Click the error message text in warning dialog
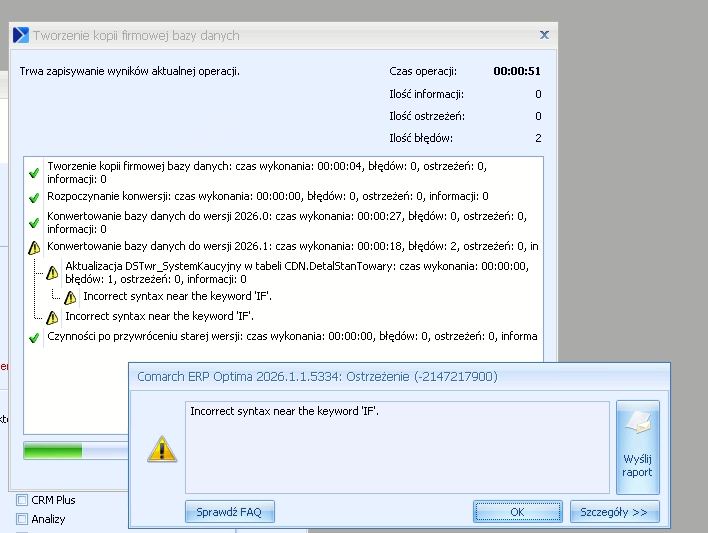The width and height of the screenshot is (708, 533). (284, 411)
